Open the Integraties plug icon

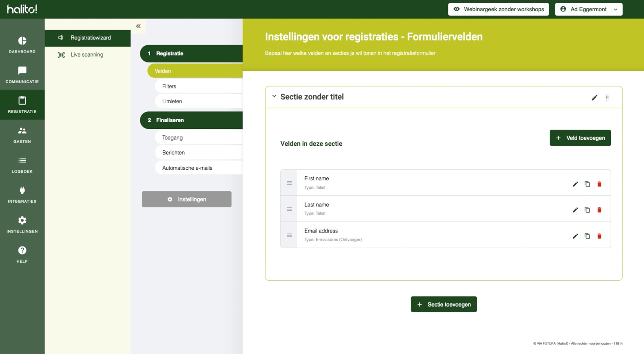coord(22,190)
